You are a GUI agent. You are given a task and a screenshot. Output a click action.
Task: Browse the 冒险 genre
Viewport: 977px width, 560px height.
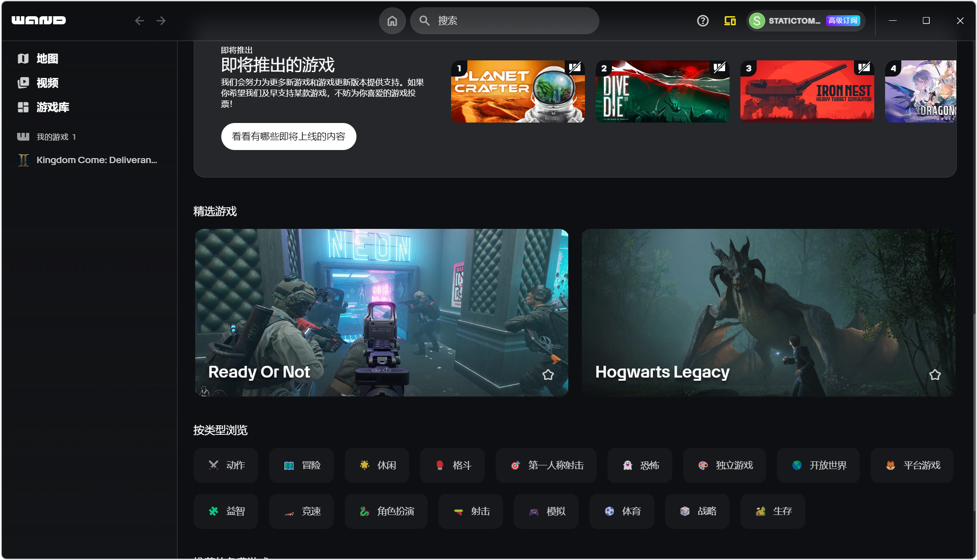(301, 465)
